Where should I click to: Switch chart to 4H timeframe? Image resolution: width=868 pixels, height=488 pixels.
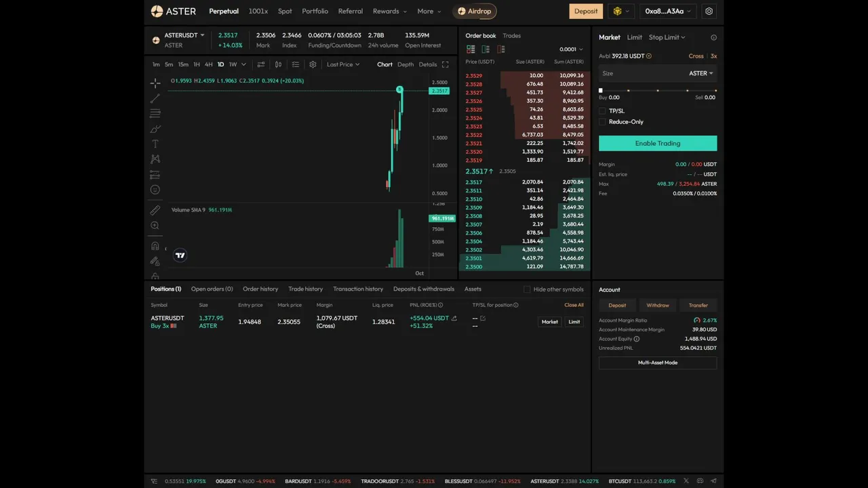pos(209,64)
